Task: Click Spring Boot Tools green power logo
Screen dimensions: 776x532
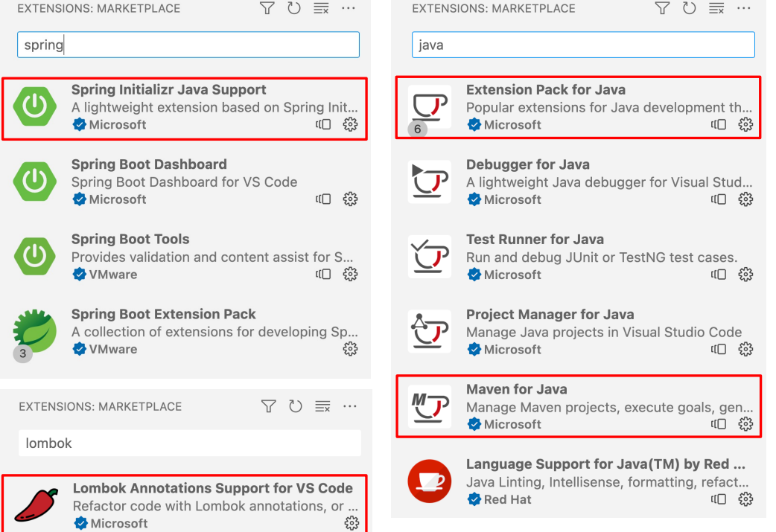Action: click(x=35, y=256)
